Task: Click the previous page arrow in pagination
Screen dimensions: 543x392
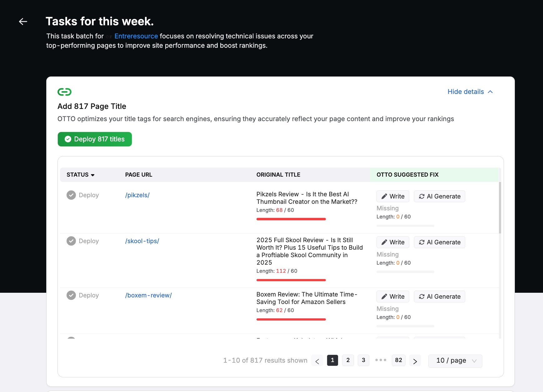Action: pos(317,360)
